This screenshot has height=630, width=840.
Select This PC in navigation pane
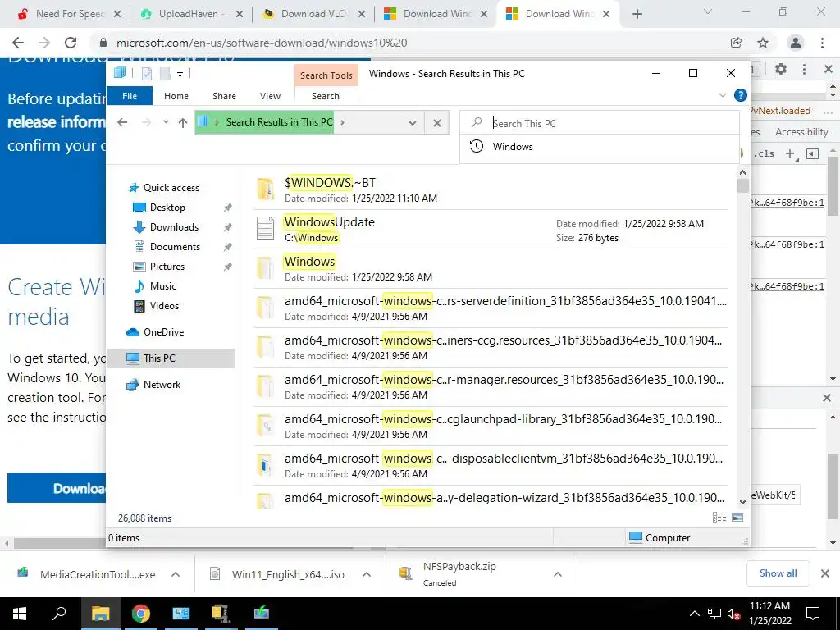(x=171, y=358)
